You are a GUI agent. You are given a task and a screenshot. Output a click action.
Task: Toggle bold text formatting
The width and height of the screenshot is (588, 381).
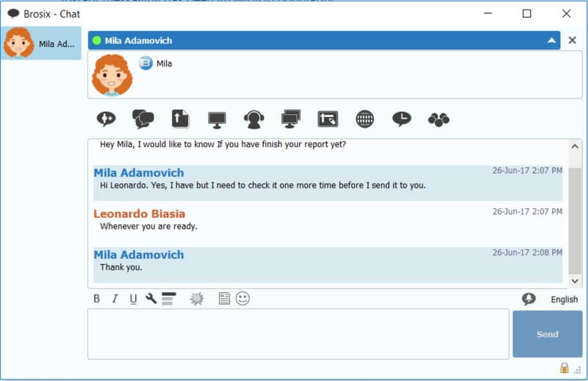tap(97, 299)
